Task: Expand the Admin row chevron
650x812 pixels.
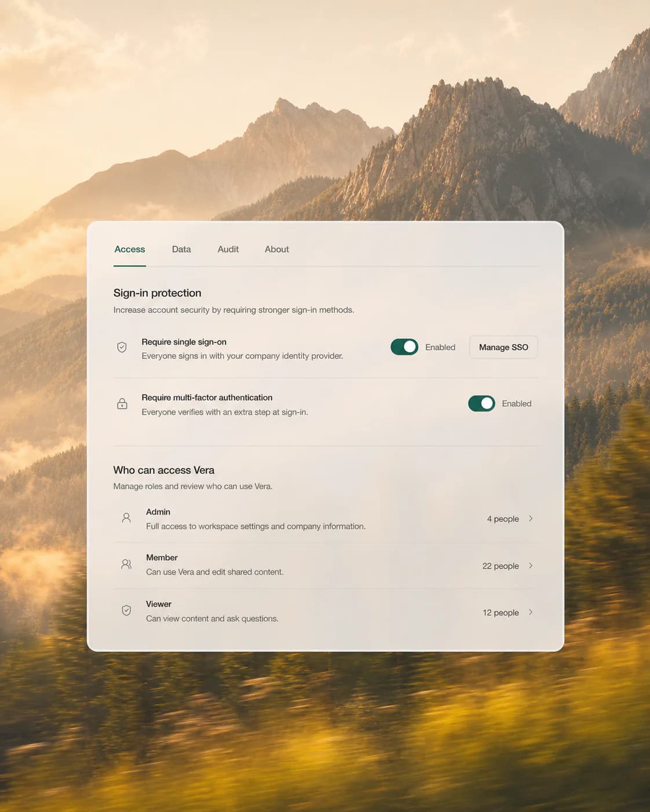Action: click(531, 518)
